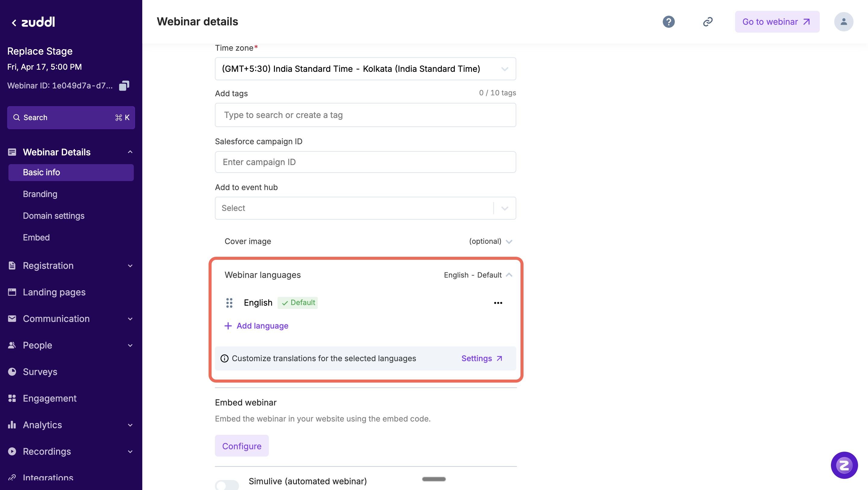Screen dimensions: 868x490
Task: Open the Zuddl chat widget icon
Action: (x=844, y=465)
